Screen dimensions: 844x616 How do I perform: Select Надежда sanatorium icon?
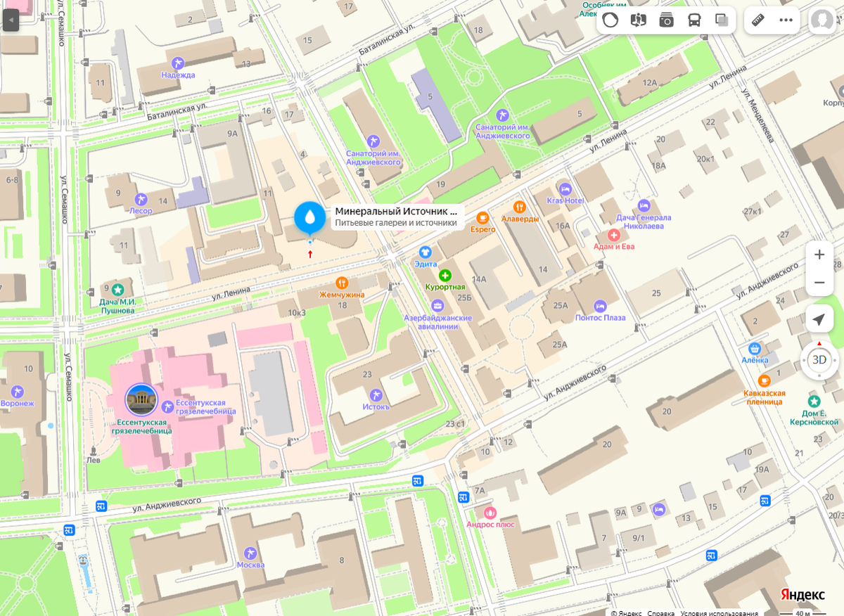[178, 63]
